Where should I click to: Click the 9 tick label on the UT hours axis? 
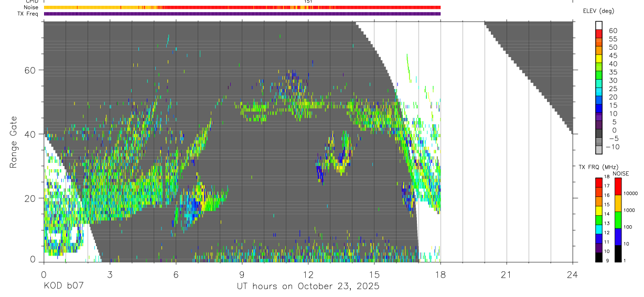(x=242, y=275)
